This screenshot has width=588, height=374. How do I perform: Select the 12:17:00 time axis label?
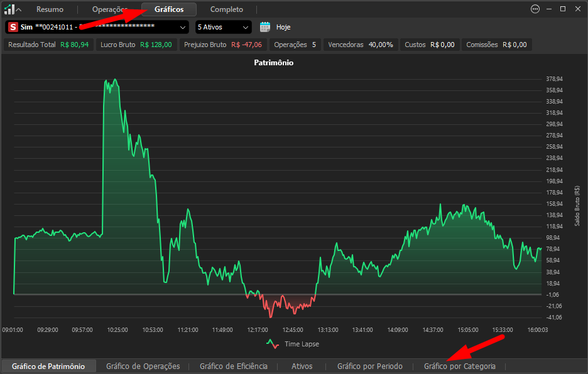click(x=258, y=330)
